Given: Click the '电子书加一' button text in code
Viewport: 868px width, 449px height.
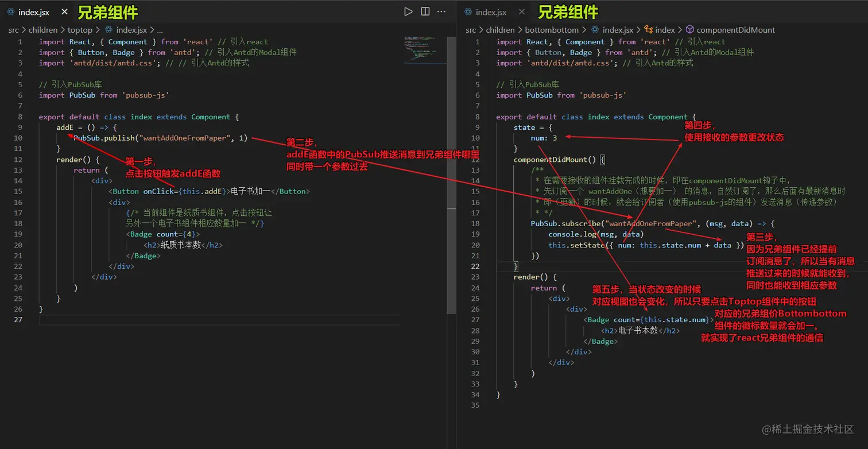Looking at the screenshot, I should coord(250,191).
